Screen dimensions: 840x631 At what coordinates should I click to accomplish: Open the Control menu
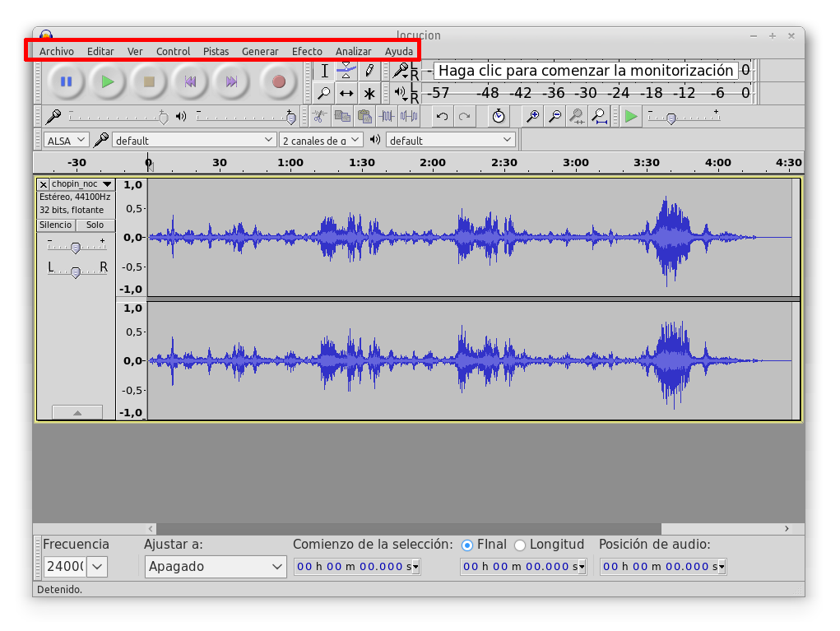point(173,52)
